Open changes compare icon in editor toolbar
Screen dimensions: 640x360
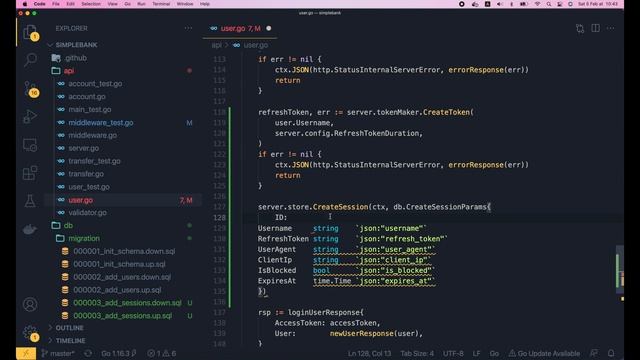(x=580, y=28)
